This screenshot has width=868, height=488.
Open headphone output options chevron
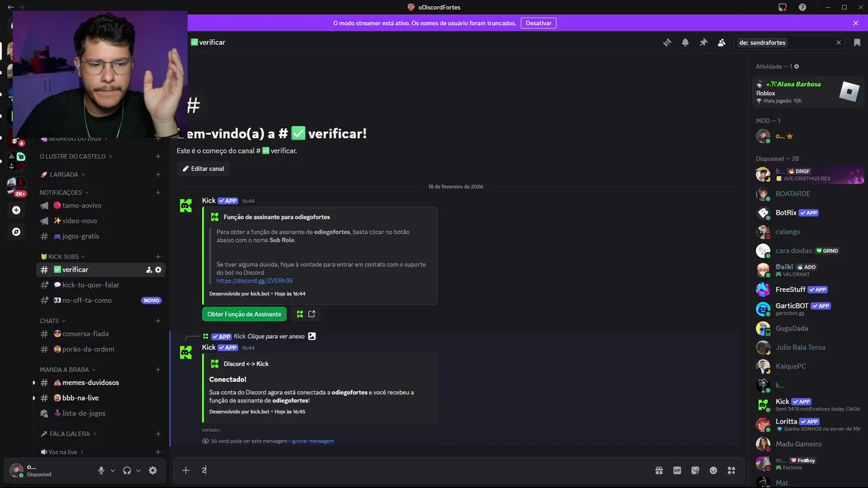pos(138,470)
